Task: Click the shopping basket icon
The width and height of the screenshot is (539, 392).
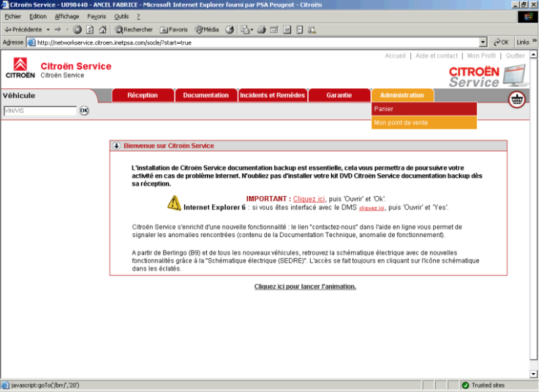Action: pyautogui.click(x=517, y=99)
